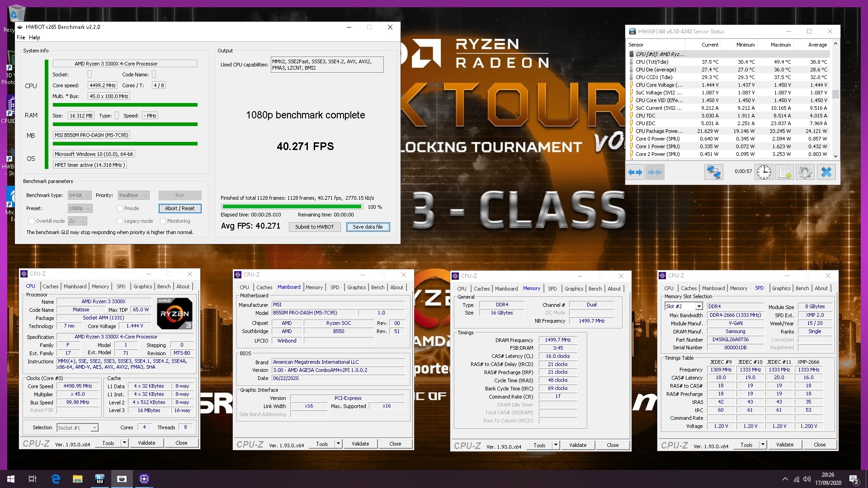Click HWiNFO64 title bar icon
Screen dimensions: 868x488
tap(632, 32)
